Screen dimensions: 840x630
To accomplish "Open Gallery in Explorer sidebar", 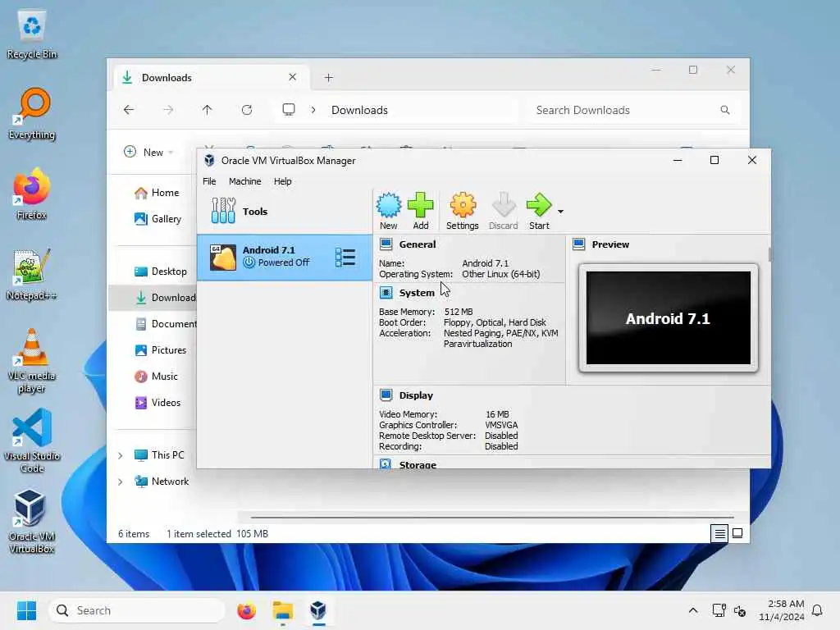I will [x=158, y=218].
